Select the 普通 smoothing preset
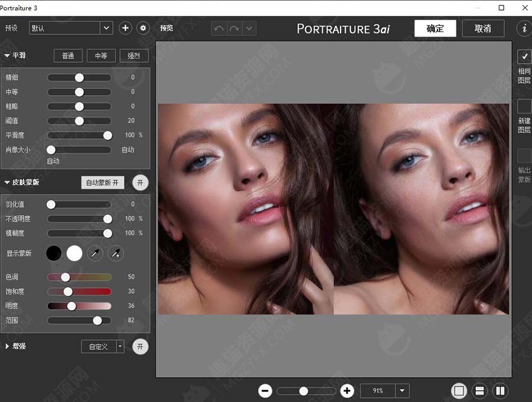The width and height of the screenshot is (532, 402). 68,56
